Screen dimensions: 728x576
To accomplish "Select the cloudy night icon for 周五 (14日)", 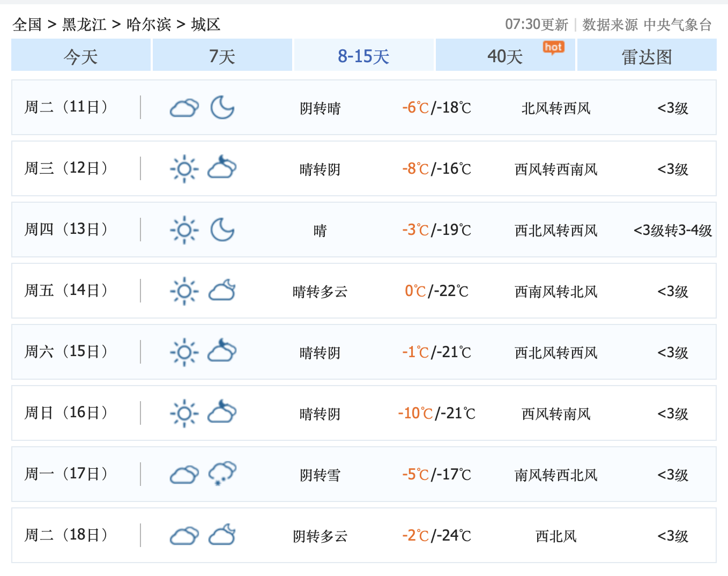I will tap(222, 291).
